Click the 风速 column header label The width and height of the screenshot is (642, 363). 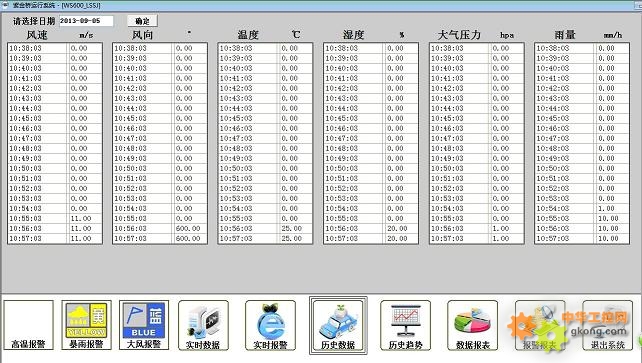pyautogui.click(x=37, y=35)
